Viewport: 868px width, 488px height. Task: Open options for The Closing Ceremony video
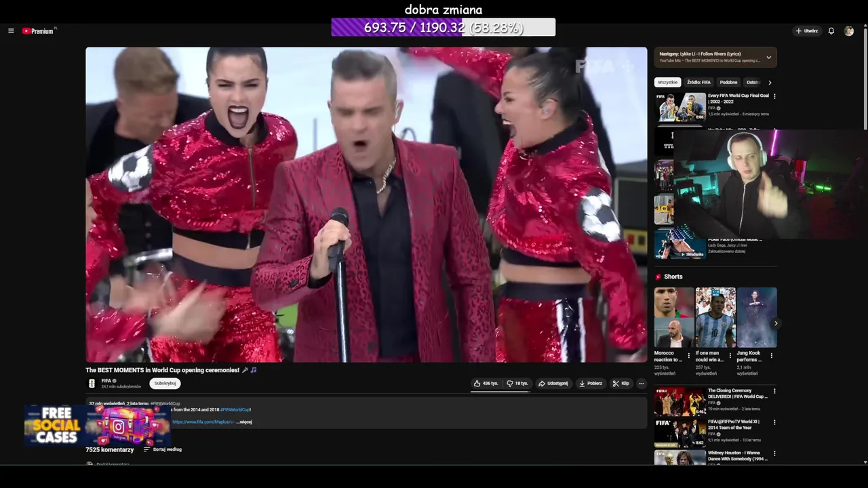point(774,391)
